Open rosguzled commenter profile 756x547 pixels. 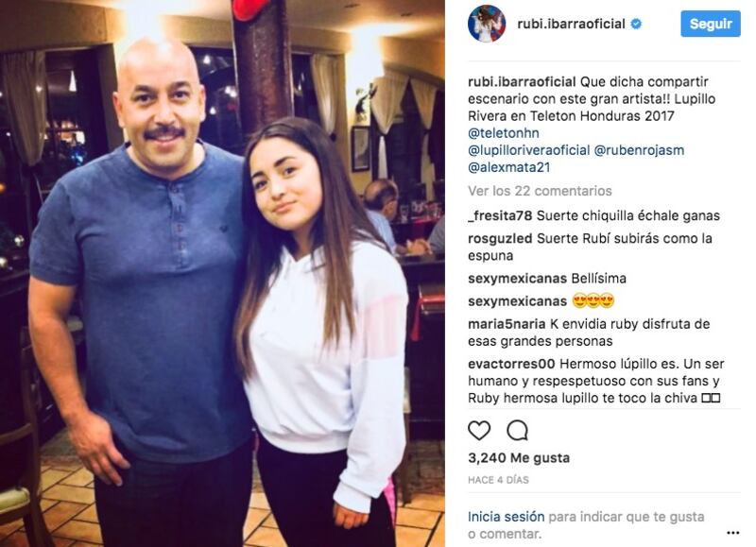tap(500, 239)
